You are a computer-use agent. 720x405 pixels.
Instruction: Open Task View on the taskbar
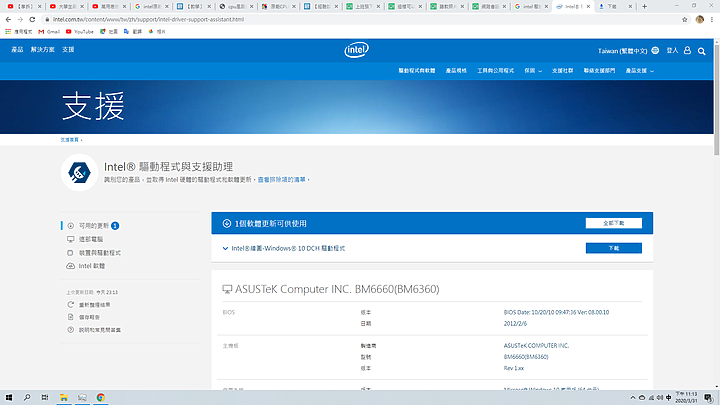(45, 398)
